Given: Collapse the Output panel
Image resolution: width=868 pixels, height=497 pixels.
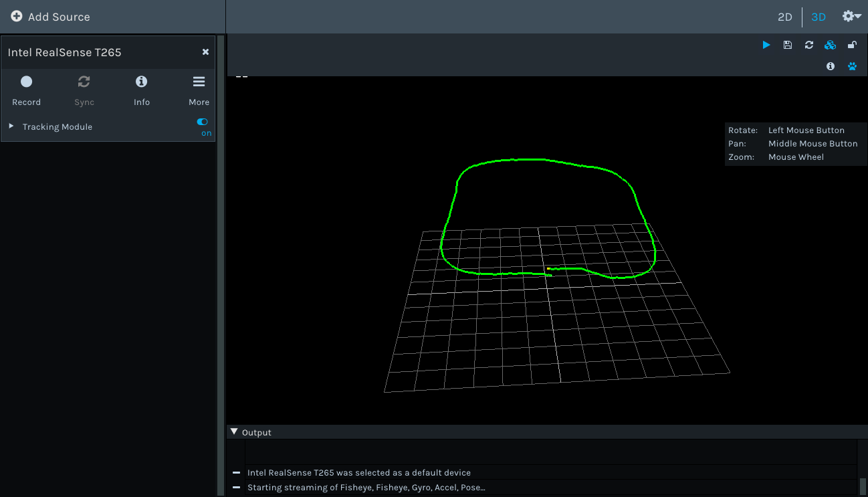Looking at the screenshot, I should 235,431.
